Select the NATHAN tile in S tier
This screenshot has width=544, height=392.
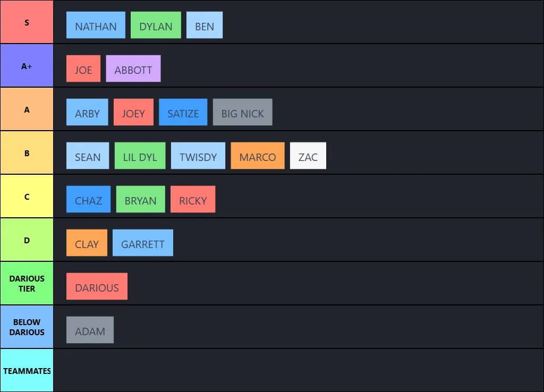(96, 25)
